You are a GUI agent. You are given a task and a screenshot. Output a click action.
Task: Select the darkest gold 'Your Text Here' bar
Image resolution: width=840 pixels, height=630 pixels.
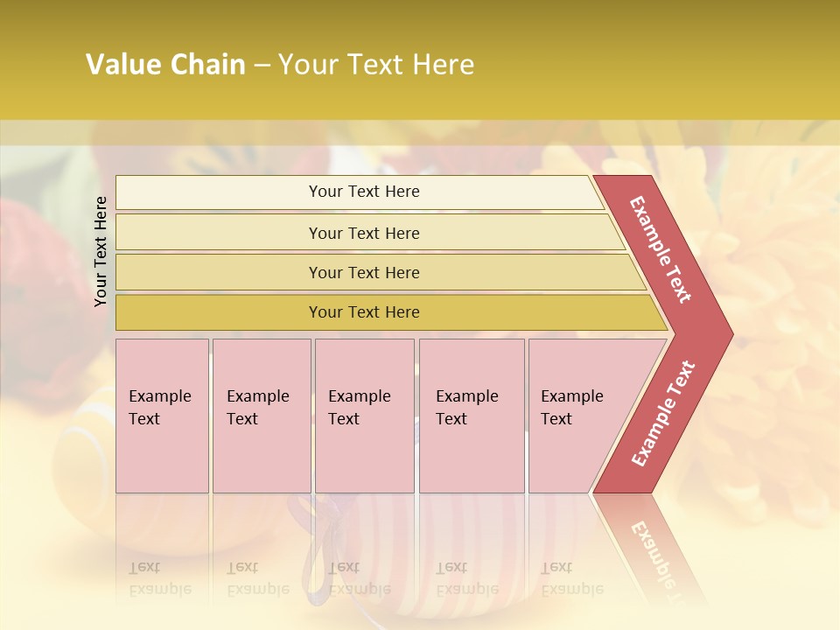[391, 312]
